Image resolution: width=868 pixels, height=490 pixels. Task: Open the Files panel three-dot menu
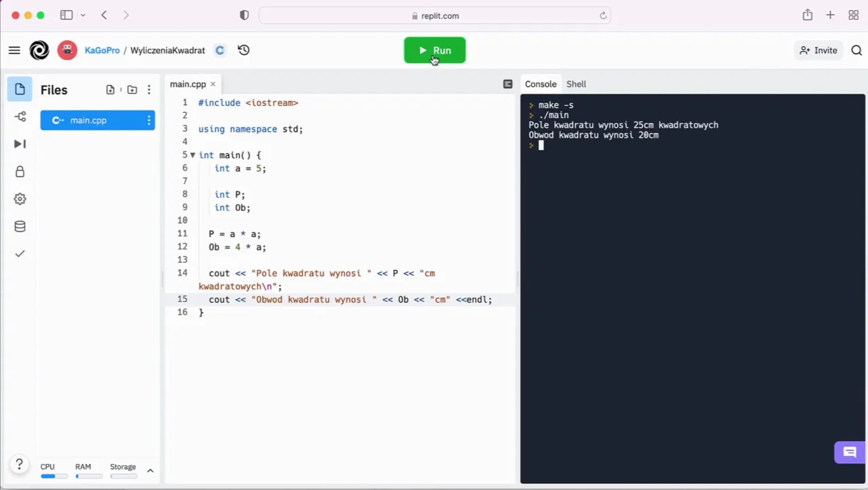point(149,90)
